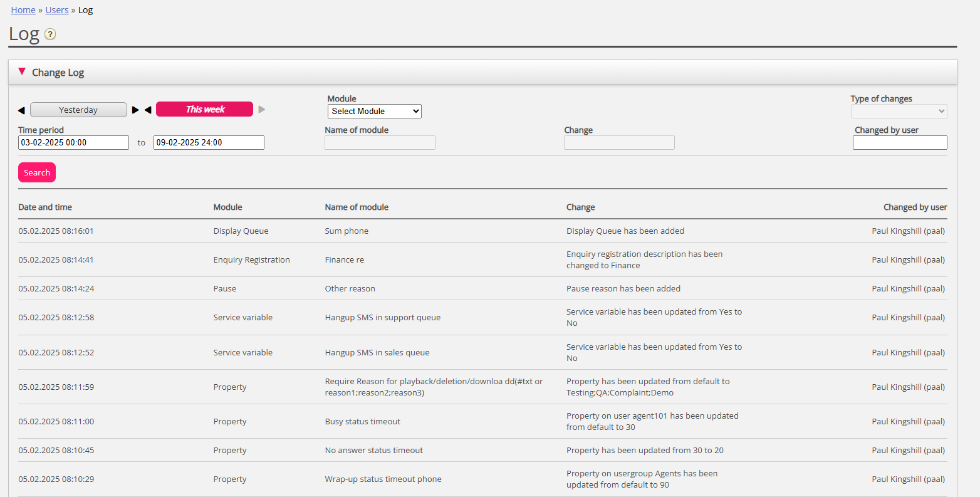Go to Home via breadcrumb link
Screen dimensions: 980x497
tap(23, 10)
